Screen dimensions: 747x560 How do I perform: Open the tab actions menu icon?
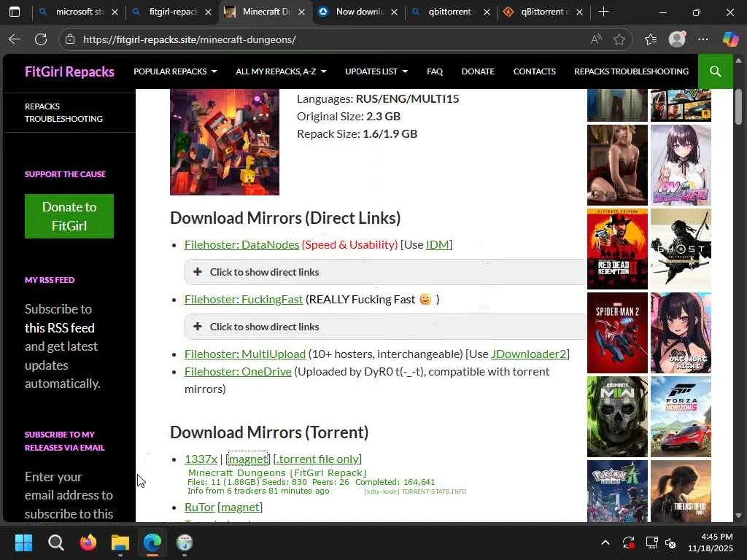point(15,12)
